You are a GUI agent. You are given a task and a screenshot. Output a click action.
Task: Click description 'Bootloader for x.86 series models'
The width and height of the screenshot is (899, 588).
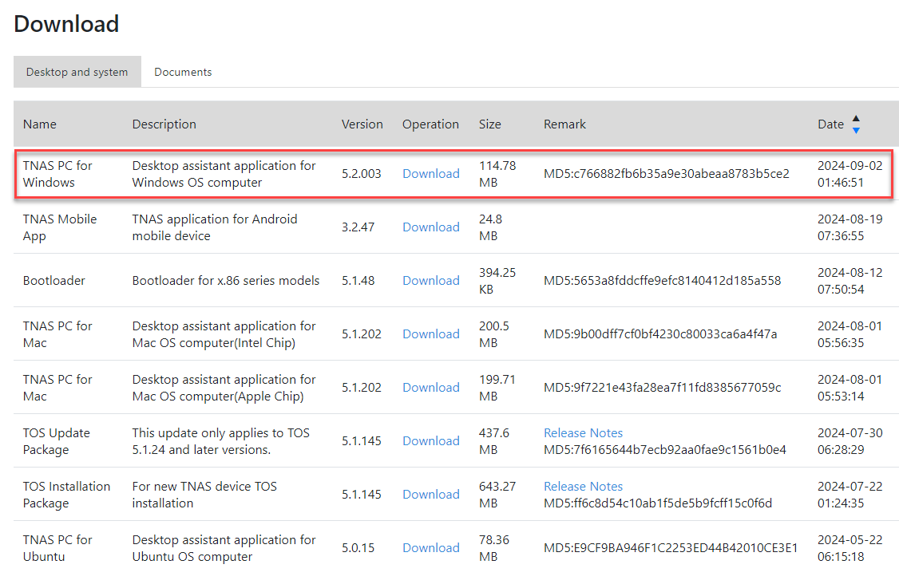226,280
